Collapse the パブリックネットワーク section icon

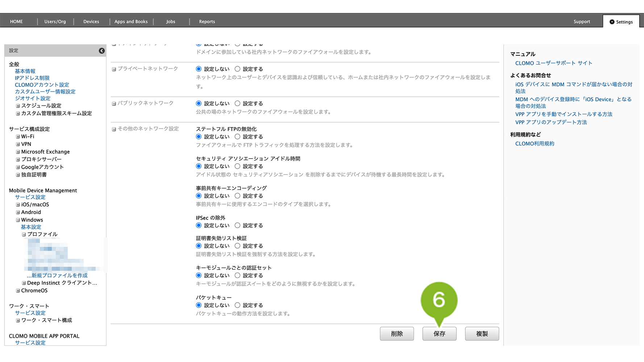click(114, 104)
